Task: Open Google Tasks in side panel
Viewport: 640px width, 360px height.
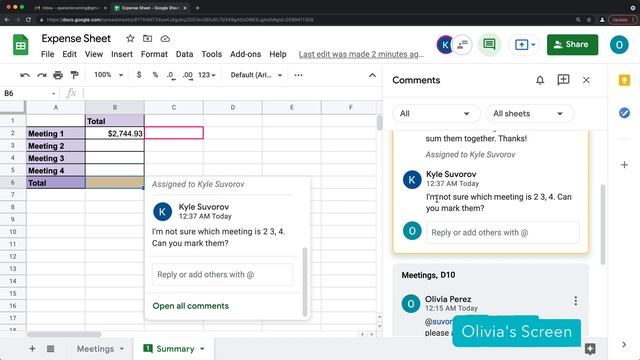Action: [x=624, y=113]
